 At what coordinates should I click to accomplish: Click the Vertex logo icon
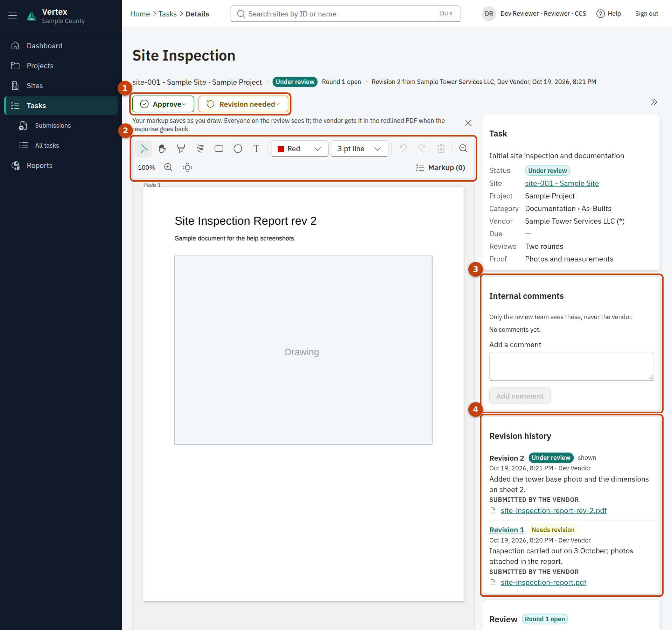pos(31,16)
